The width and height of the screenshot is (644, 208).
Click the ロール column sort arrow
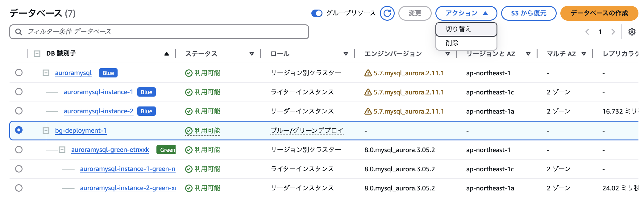click(x=346, y=54)
